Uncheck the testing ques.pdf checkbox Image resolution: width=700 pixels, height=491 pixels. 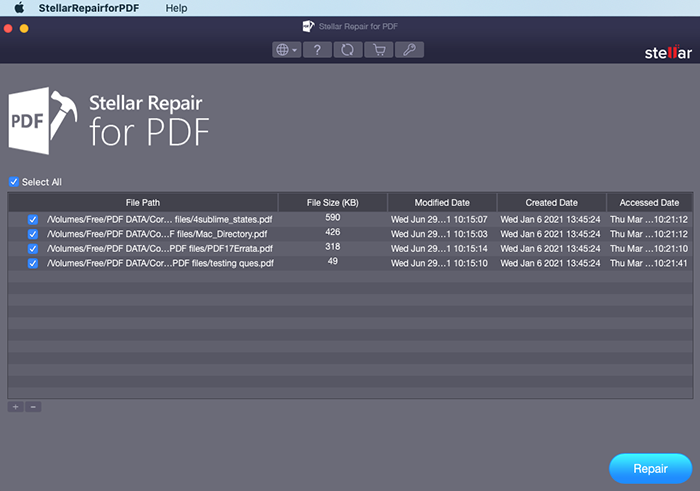[33, 263]
